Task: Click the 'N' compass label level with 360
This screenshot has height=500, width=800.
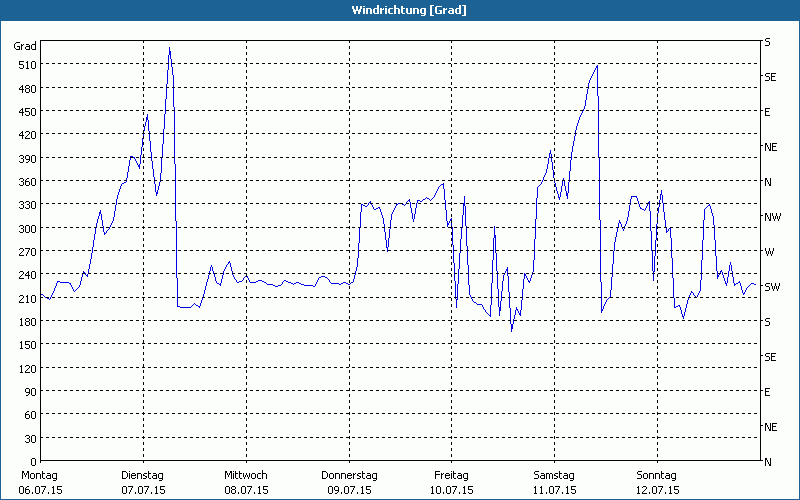Action: point(767,182)
